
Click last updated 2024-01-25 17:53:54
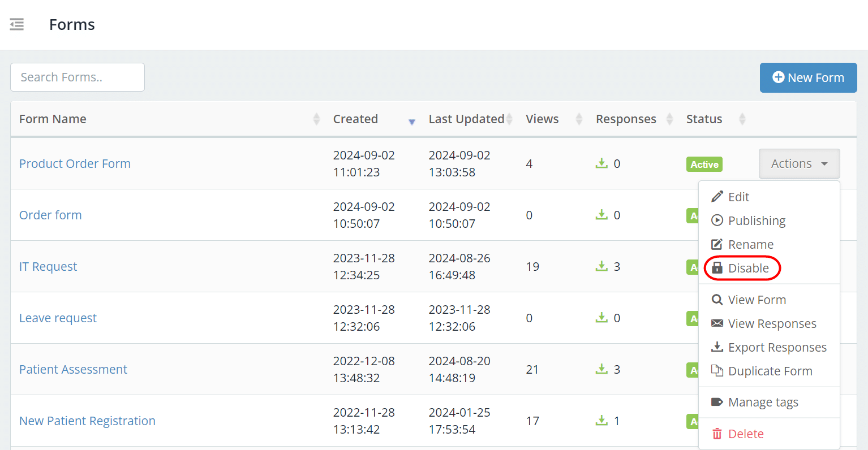(459, 421)
